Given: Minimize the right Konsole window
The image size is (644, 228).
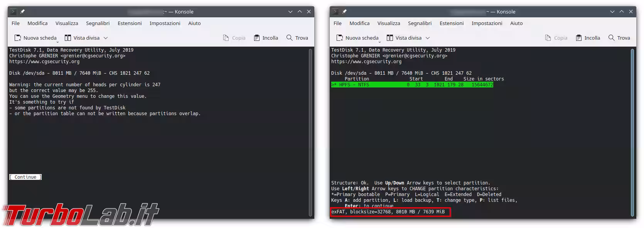Looking at the screenshot, I should click(612, 12).
